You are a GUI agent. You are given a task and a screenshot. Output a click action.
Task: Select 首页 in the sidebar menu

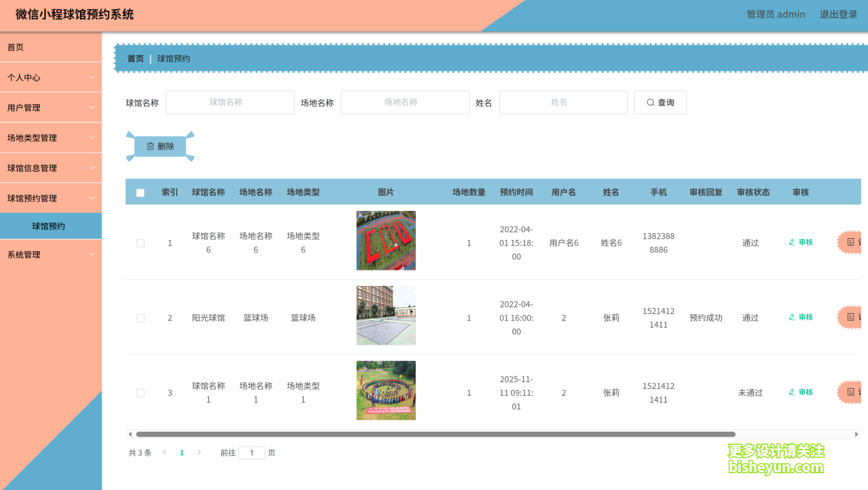click(51, 47)
